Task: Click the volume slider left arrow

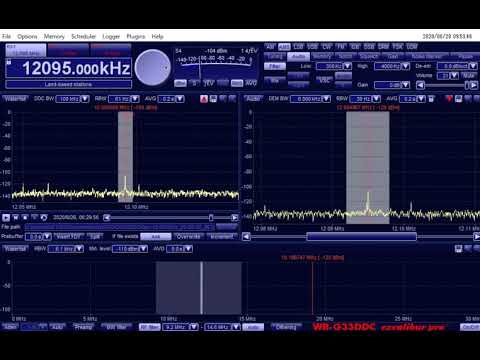Action: click(x=420, y=85)
